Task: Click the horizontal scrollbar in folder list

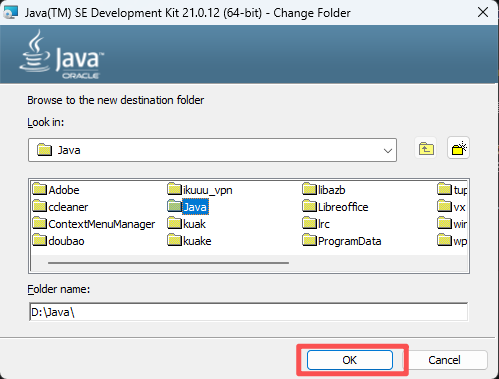Action: [x=168, y=263]
